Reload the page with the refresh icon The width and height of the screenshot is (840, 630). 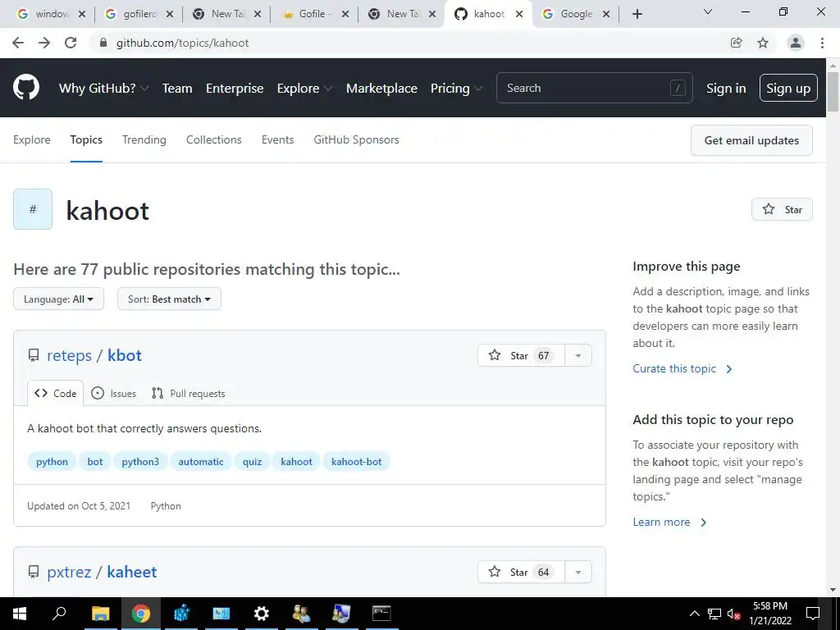coord(71,43)
